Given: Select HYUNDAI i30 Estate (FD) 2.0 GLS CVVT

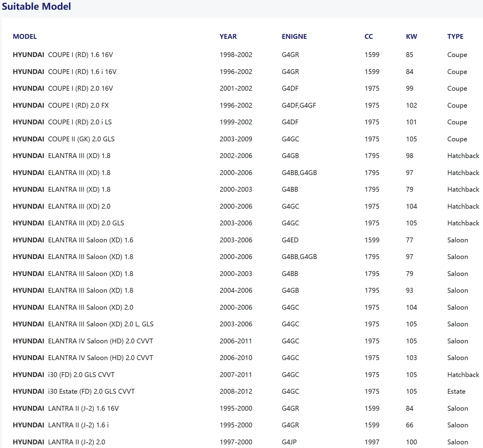Looking at the screenshot, I should click(x=74, y=391).
